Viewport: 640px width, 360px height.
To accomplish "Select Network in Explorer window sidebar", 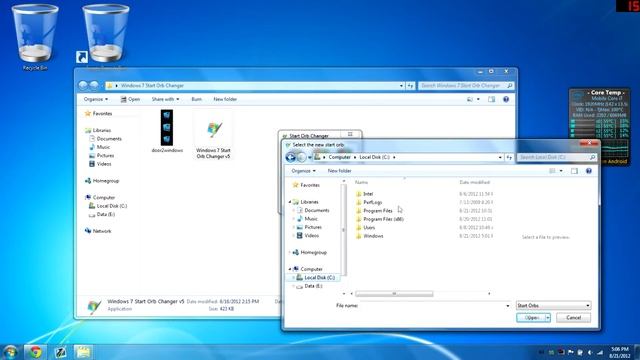I will click(x=98, y=231).
